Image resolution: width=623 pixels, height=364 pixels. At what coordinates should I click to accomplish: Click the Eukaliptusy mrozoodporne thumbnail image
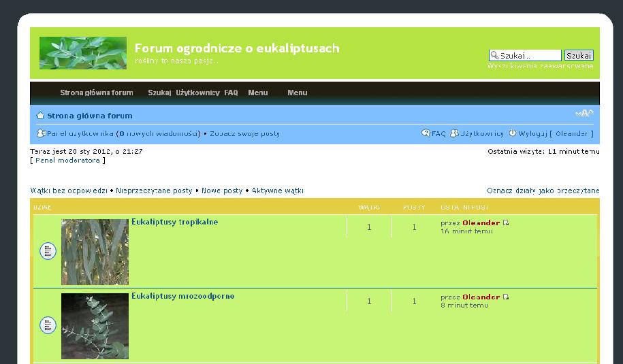95,325
